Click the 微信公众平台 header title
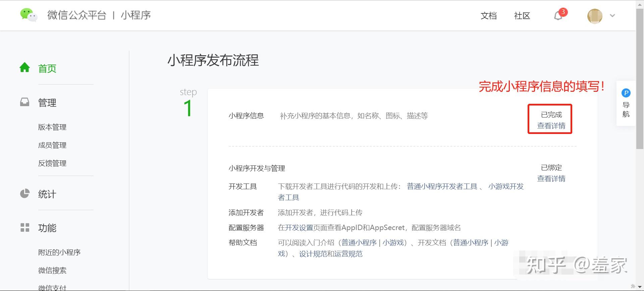The width and height of the screenshot is (644, 291). tap(77, 15)
